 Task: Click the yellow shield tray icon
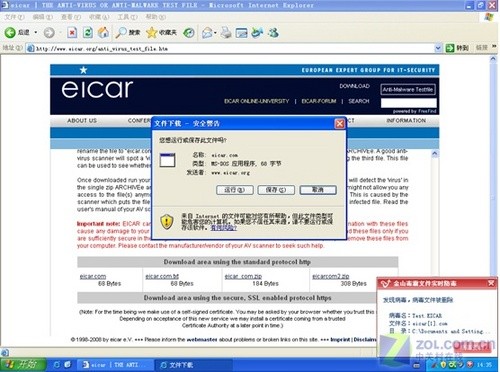click(443, 365)
